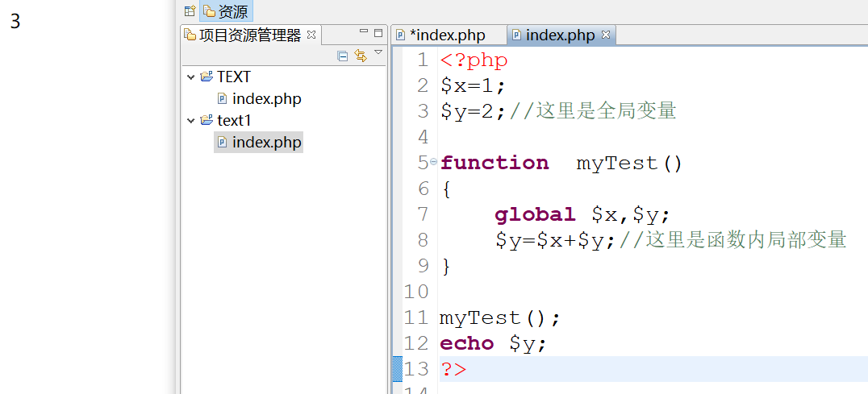Click the function keyword on line 5

[495, 163]
